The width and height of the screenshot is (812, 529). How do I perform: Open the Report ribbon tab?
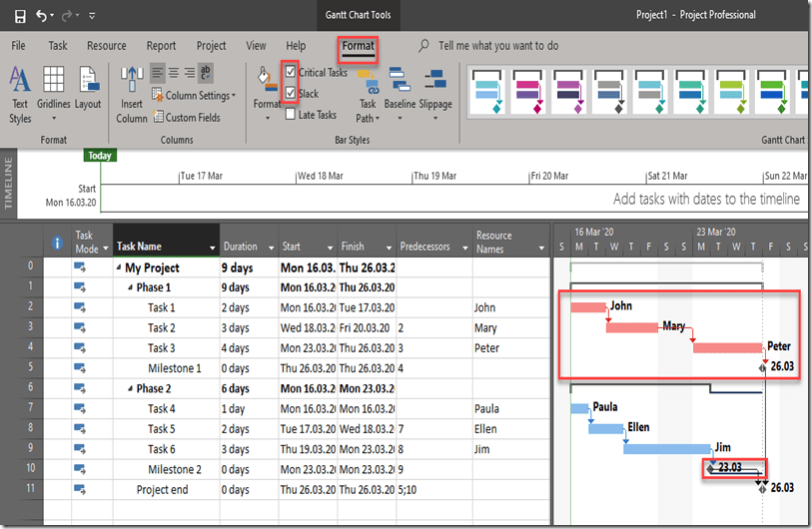pyautogui.click(x=161, y=46)
